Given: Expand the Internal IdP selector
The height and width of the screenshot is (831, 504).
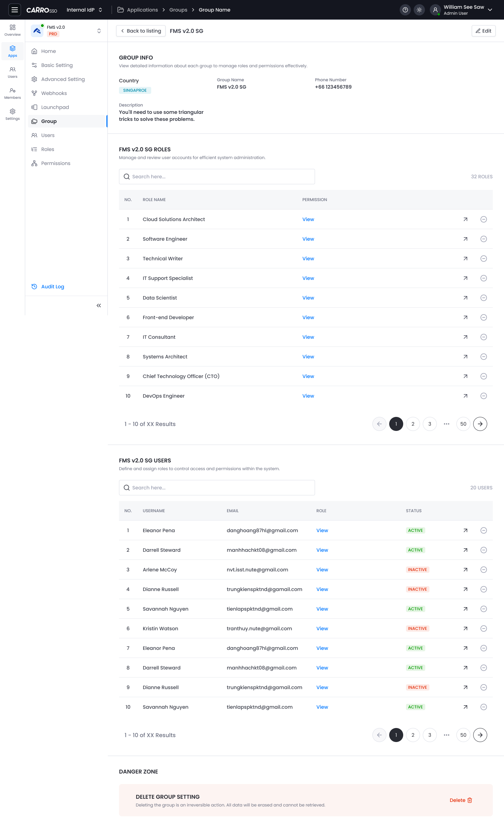Looking at the screenshot, I should click(x=84, y=10).
